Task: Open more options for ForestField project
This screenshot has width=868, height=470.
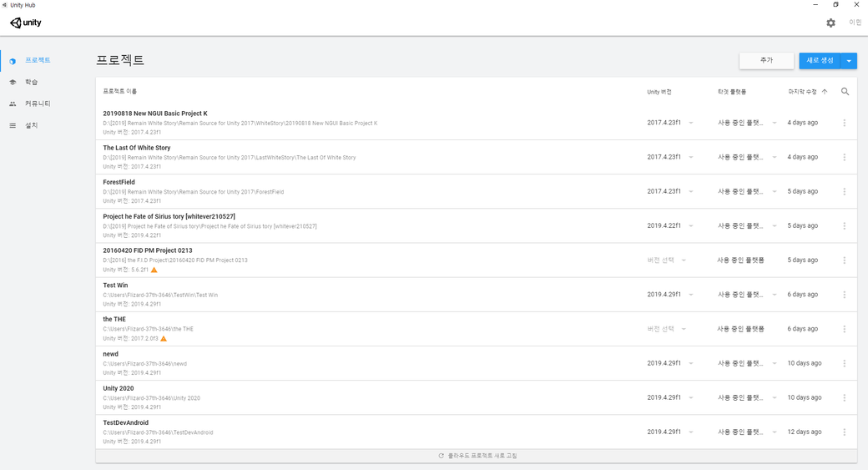Action: click(845, 192)
